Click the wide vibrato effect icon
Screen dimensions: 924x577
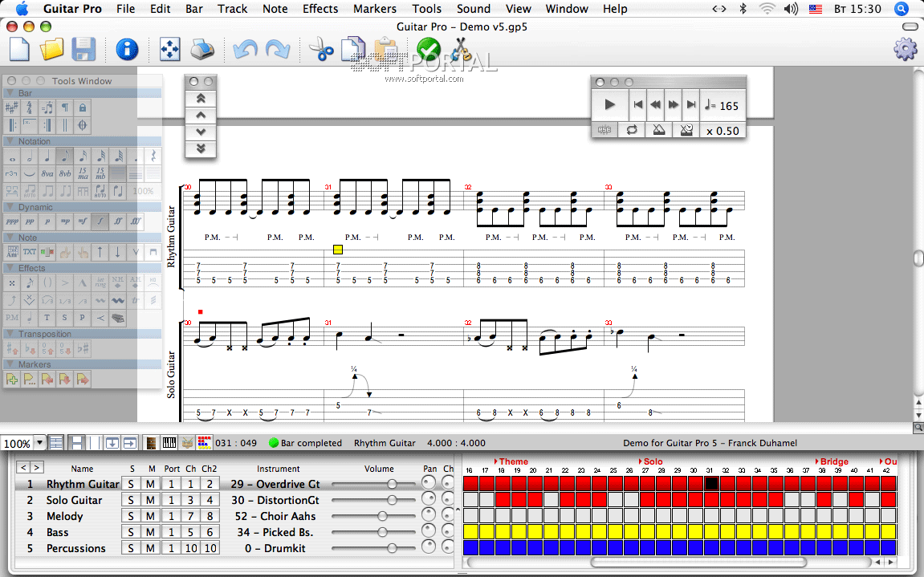coord(118,301)
